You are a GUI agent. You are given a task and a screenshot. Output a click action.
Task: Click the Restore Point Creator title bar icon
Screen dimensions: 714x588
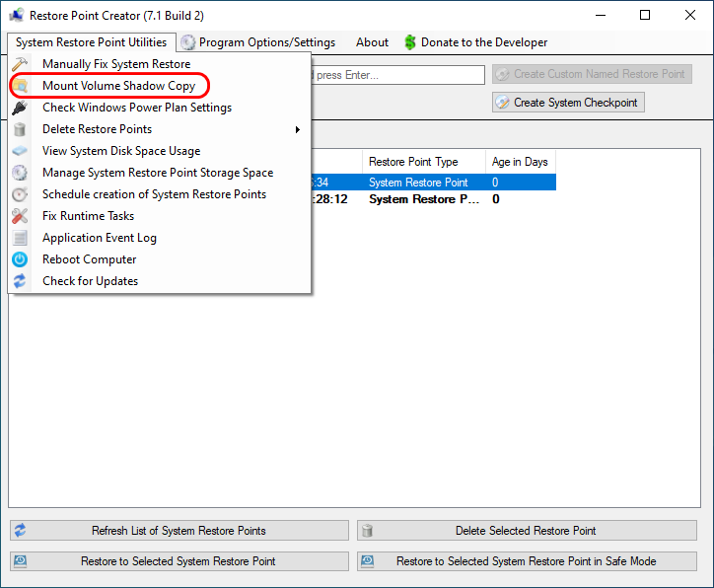tap(16, 16)
